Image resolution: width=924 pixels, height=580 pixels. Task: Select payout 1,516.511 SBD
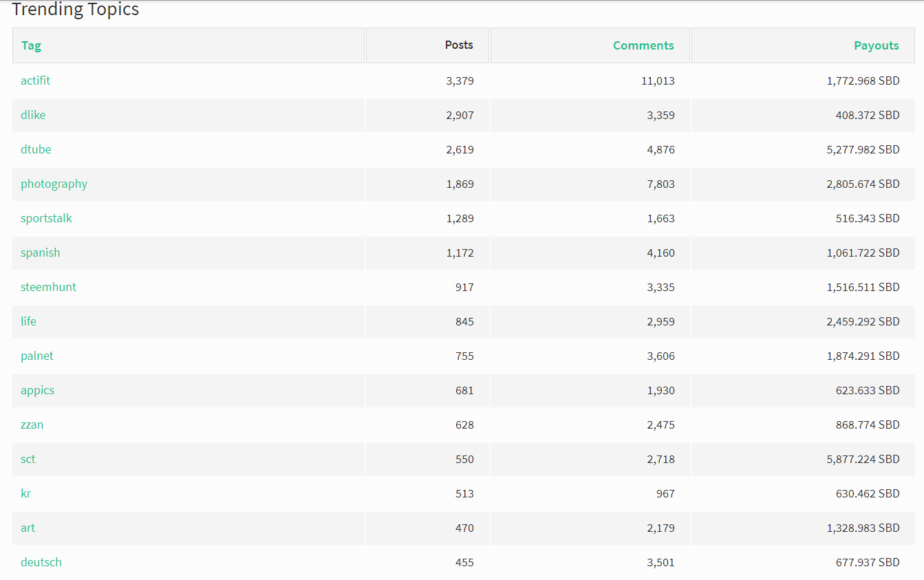[x=863, y=287]
